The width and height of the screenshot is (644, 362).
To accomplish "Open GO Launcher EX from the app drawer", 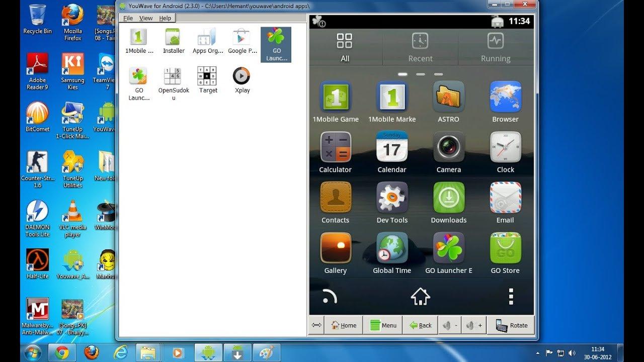I will (x=448, y=248).
